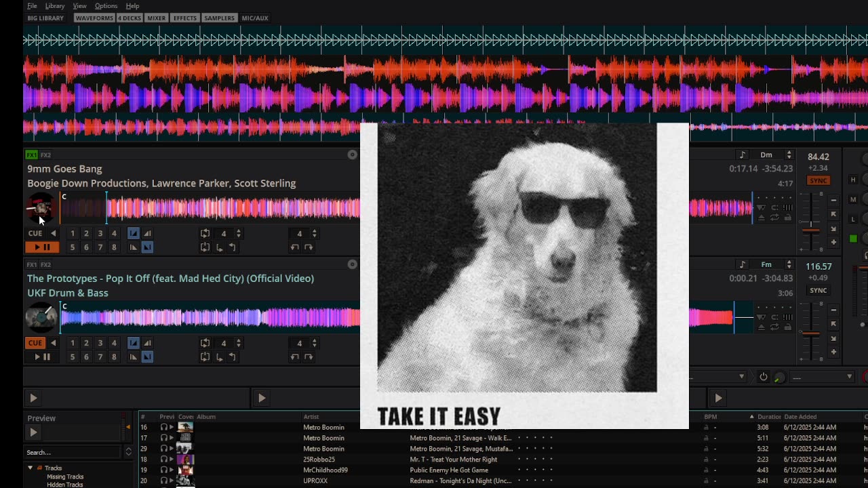Open the Help menu
The height and width of the screenshot is (488, 868).
[132, 6]
